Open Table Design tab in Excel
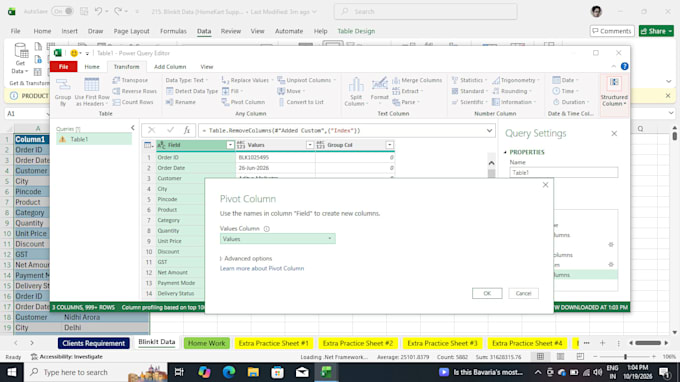This screenshot has height=382, width=680. tap(356, 31)
